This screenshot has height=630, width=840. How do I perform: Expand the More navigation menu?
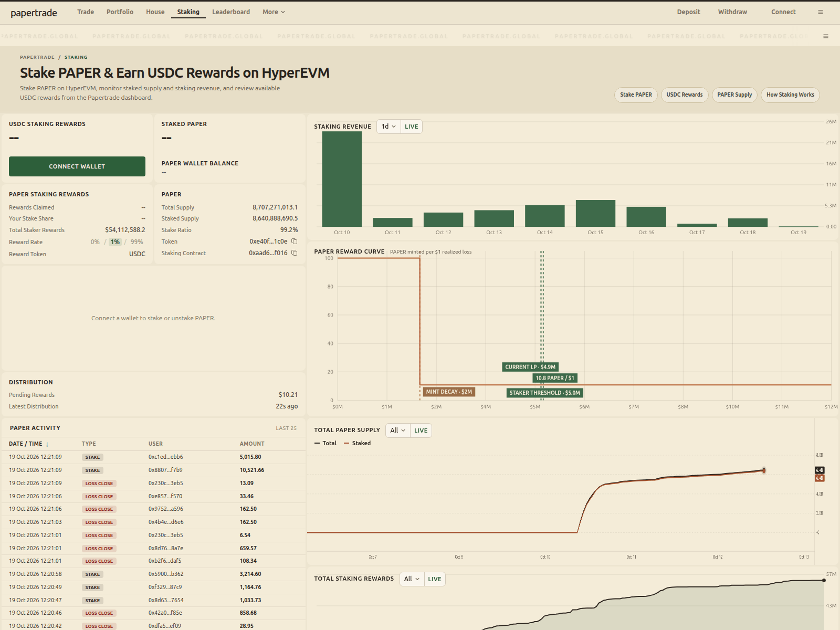point(274,12)
